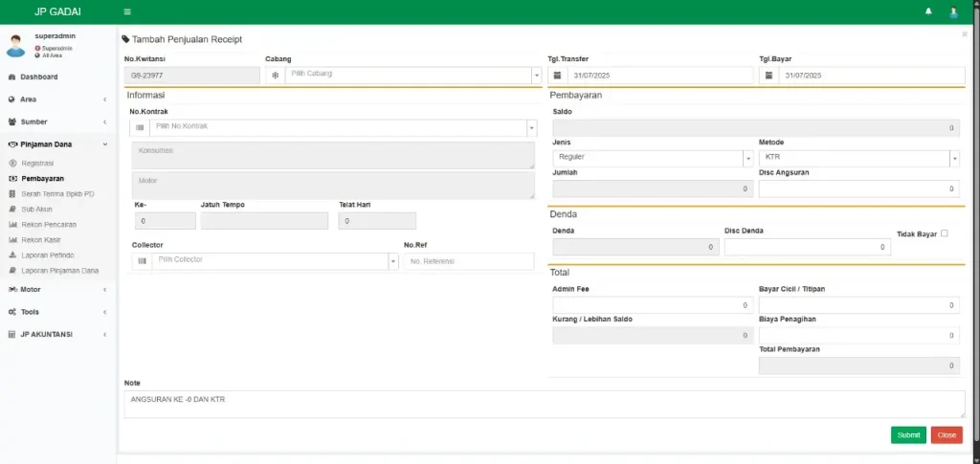The height and width of the screenshot is (464, 980).
Task: Close the dialog with the top-right X
Action: pos(965,34)
